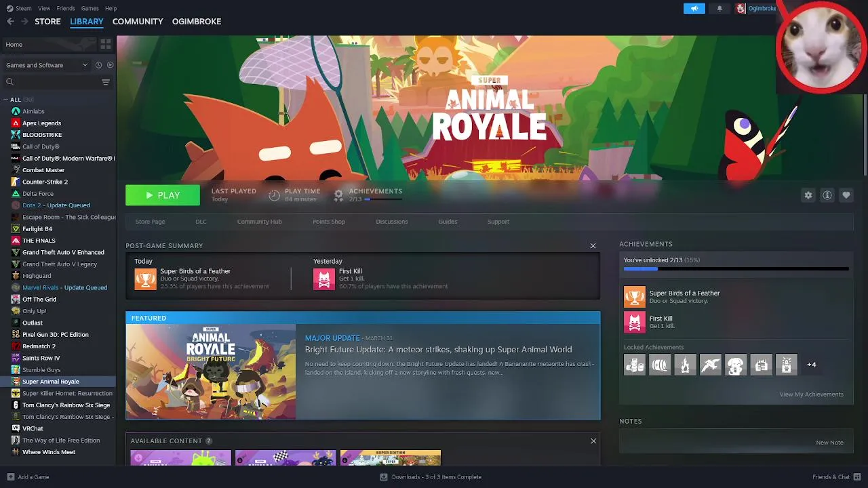Create a New Note

(x=830, y=443)
